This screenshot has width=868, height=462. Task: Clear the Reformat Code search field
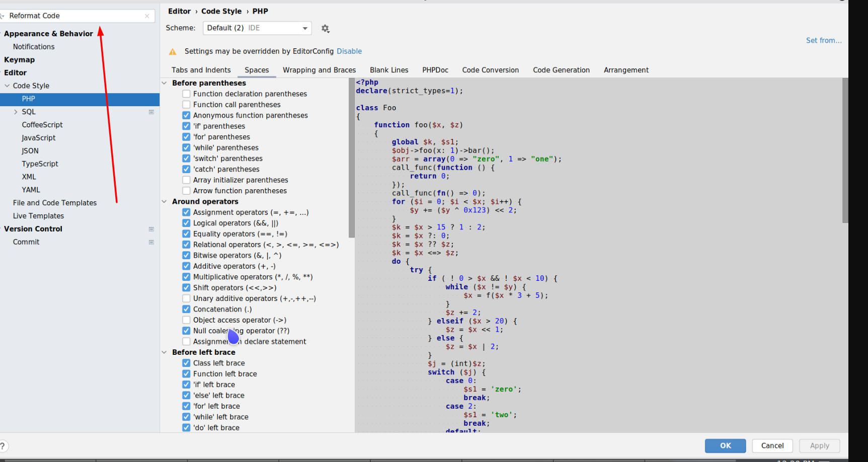pos(147,16)
